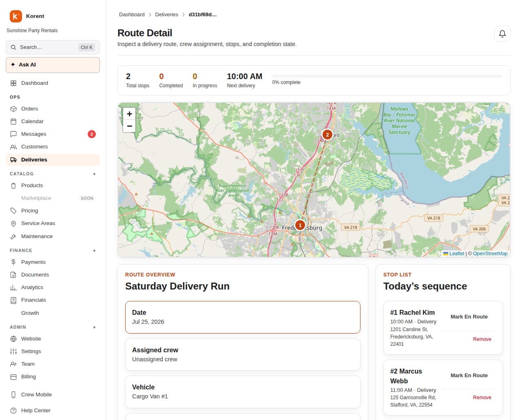This screenshot has height=420, width=522.
Task: Zoom in on the map
Action: [129, 114]
